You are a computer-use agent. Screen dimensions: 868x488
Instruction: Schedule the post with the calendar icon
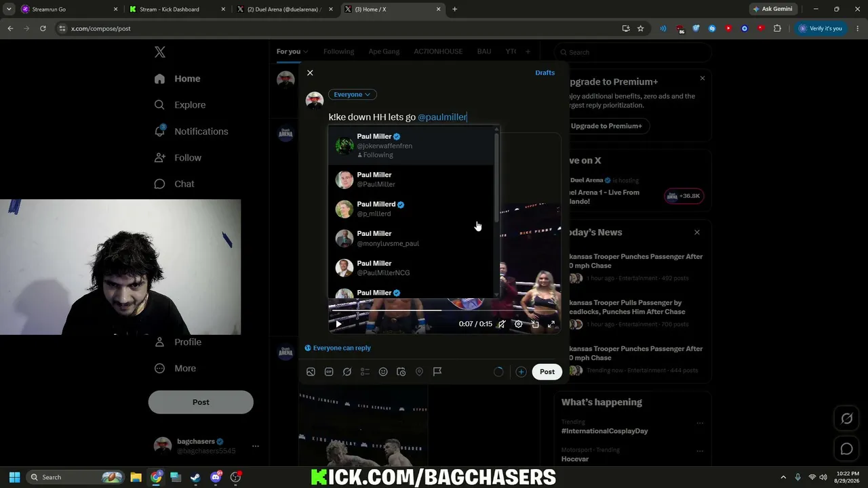tap(401, 371)
